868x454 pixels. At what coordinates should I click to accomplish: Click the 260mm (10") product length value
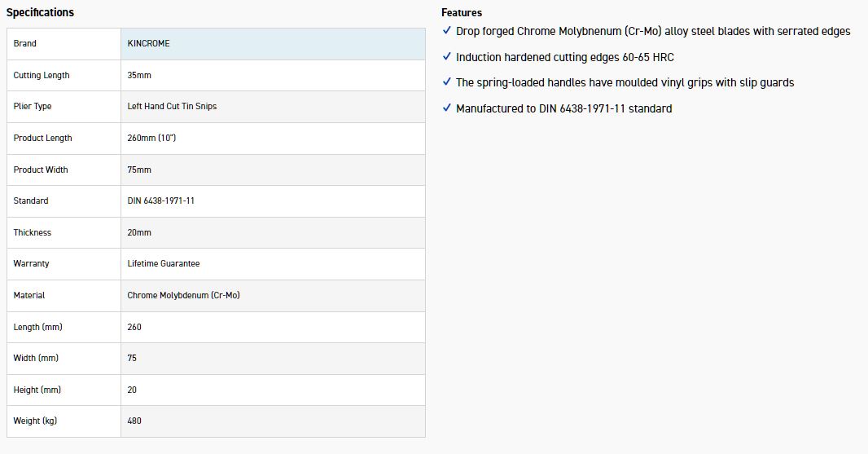[151, 139]
